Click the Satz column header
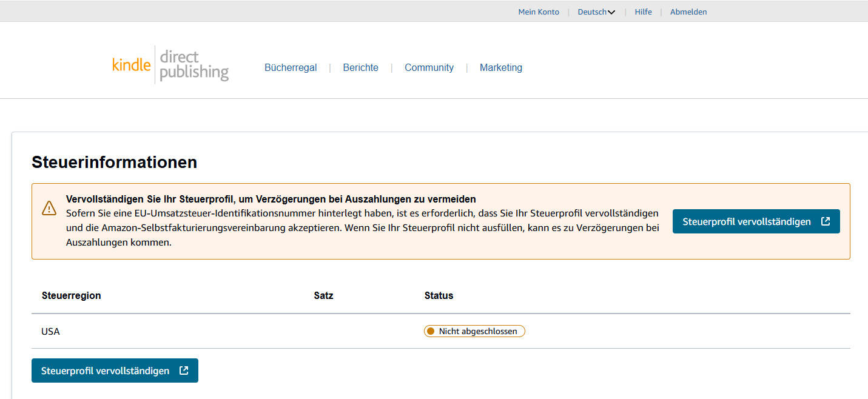 (323, 295)
